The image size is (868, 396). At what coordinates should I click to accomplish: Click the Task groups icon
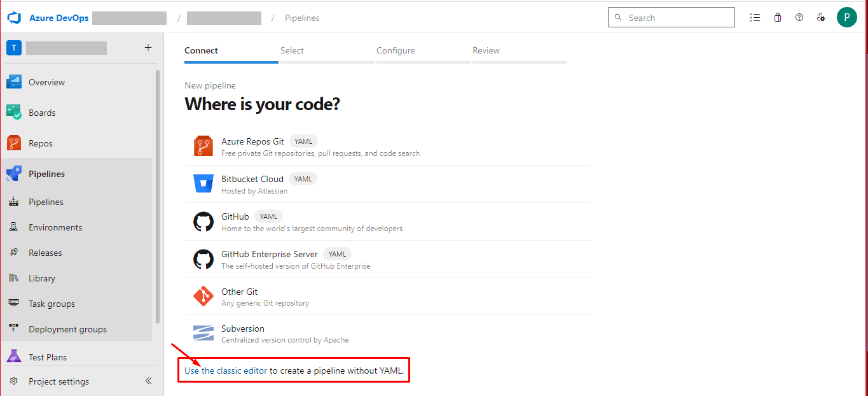[14, 304]
